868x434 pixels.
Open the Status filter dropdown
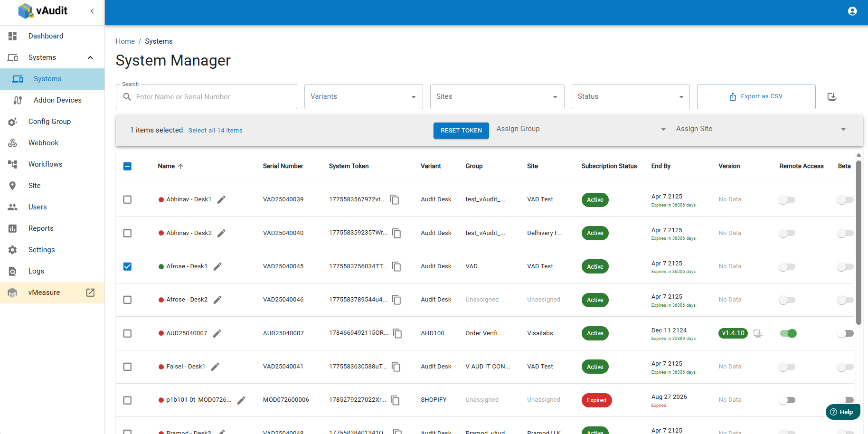click(631, 97)
